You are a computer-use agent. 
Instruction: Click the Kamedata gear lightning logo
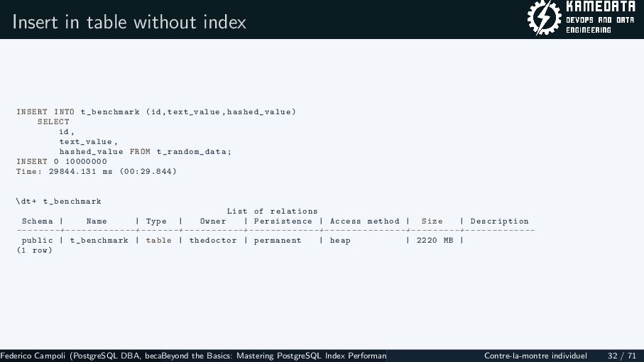(x=544, y=18)
